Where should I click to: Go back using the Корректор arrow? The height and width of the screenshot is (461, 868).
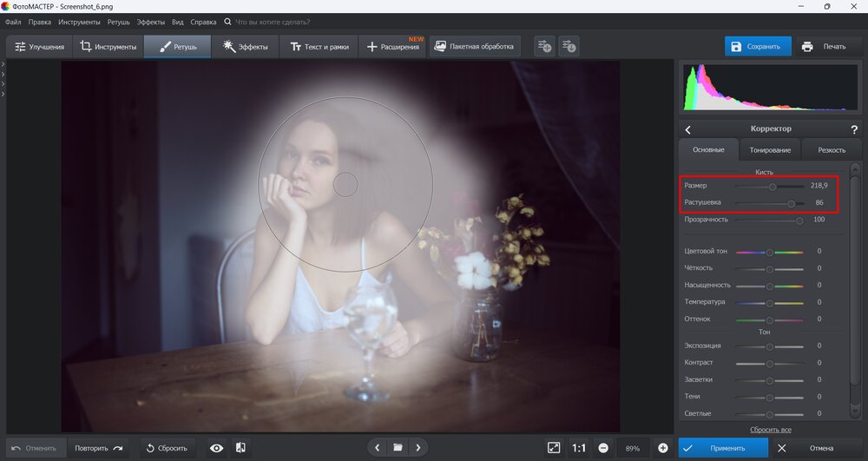point(687,129)
